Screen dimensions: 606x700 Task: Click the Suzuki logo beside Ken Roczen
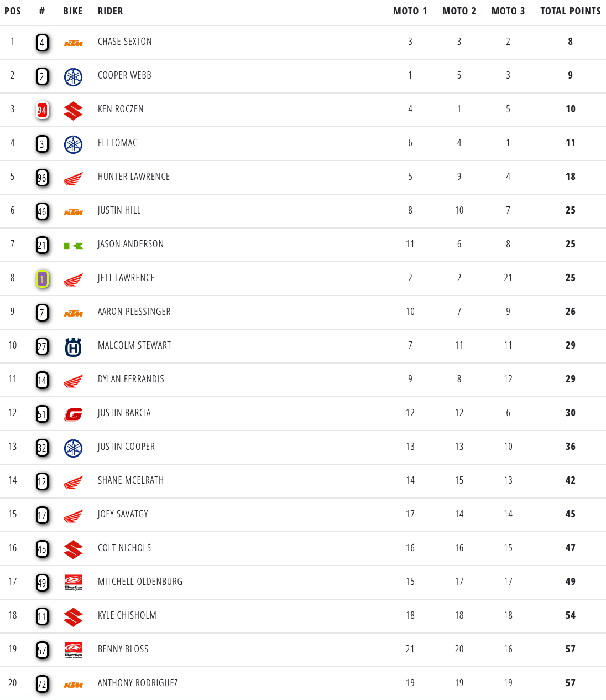[73, 111]
